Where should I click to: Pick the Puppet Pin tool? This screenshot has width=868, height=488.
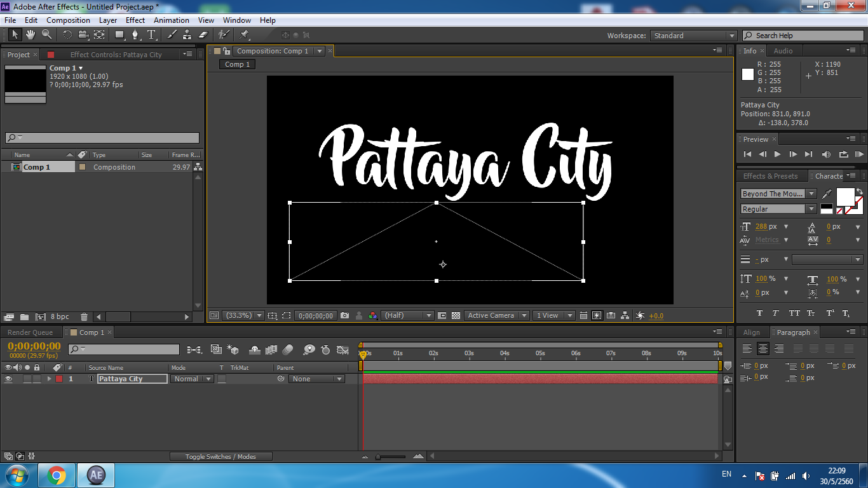pos(245,35)
